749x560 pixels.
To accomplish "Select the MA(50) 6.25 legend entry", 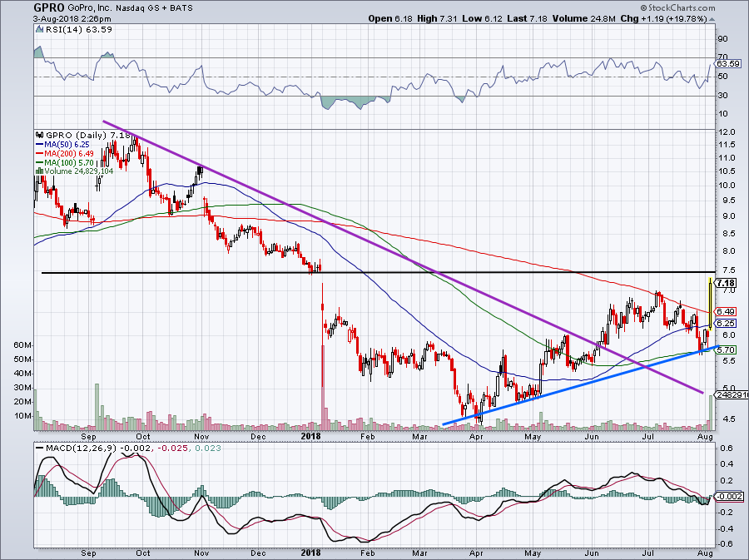I will click(62, 144).
